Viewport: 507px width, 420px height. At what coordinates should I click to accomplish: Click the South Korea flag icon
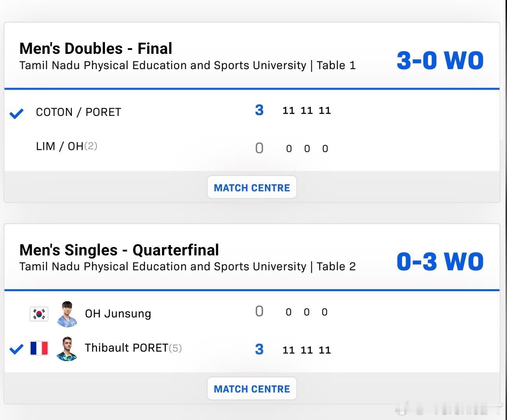tap(39, 314)
